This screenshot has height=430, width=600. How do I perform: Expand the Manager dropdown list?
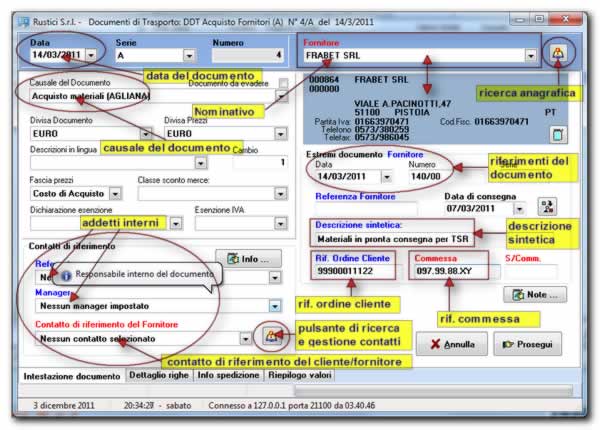pos(274,306)
